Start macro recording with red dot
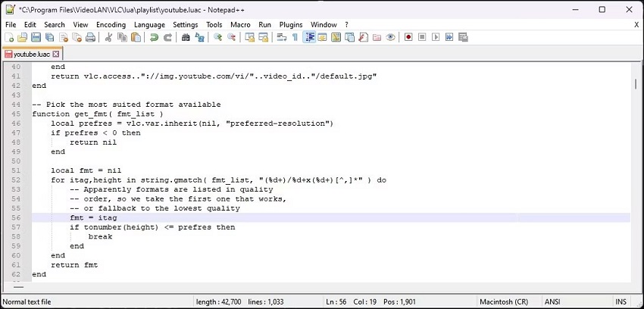This screenshot has height=309, width=644. (408, 37)
